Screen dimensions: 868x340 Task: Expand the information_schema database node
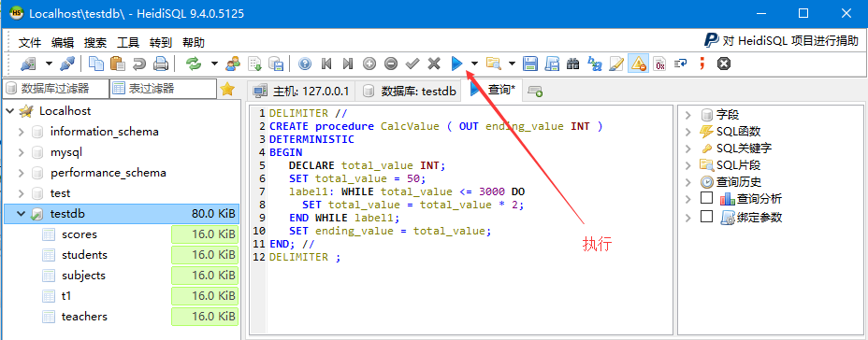[21, 132]
